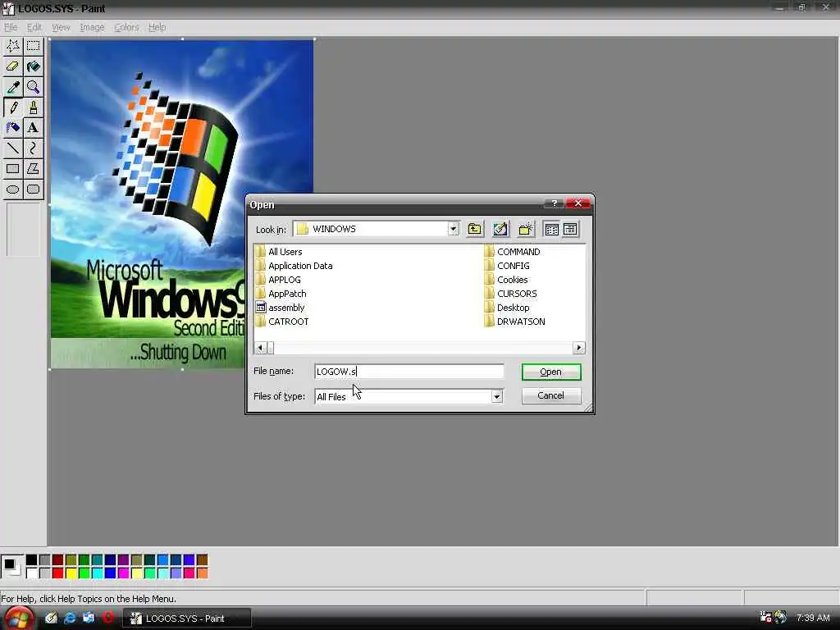Select the COMMAND folder
Viewport: 840px width, 630px height.
coord(512,252)
